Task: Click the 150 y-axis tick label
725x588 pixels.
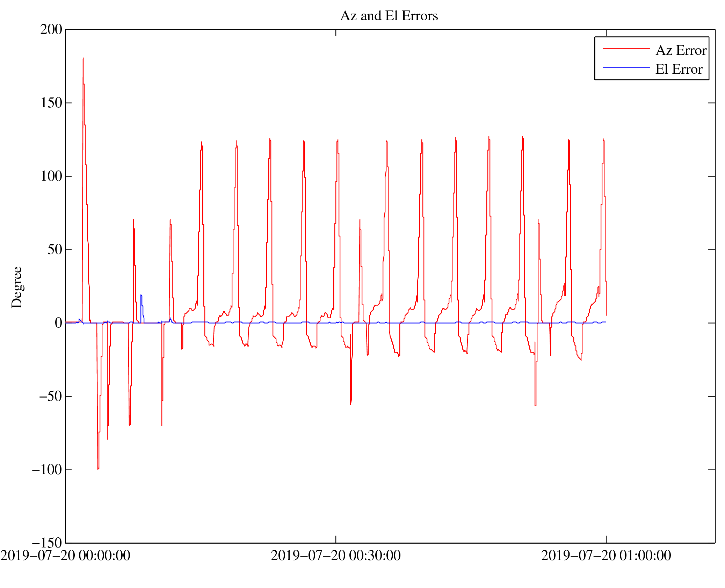Action: [x=51, y=103]
